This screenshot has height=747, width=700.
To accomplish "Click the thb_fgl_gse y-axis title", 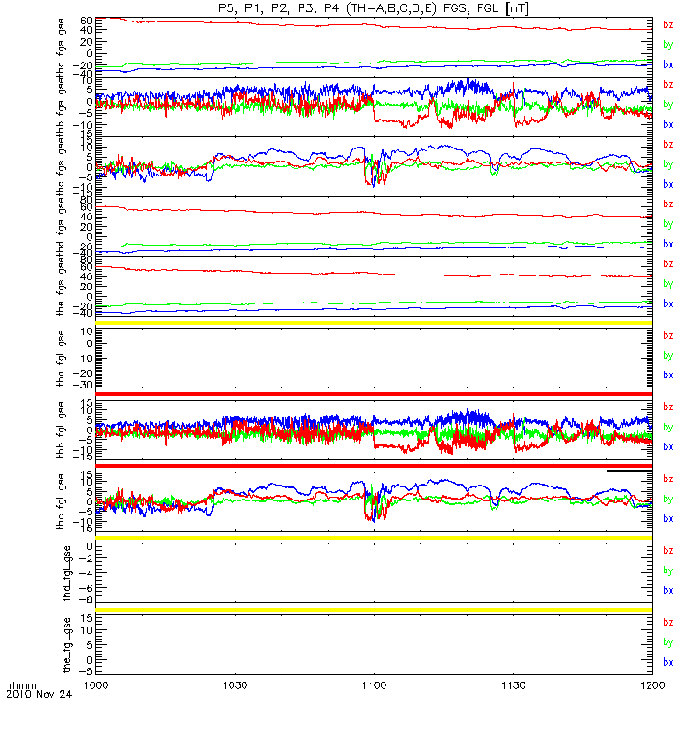I will pos(61,430).
